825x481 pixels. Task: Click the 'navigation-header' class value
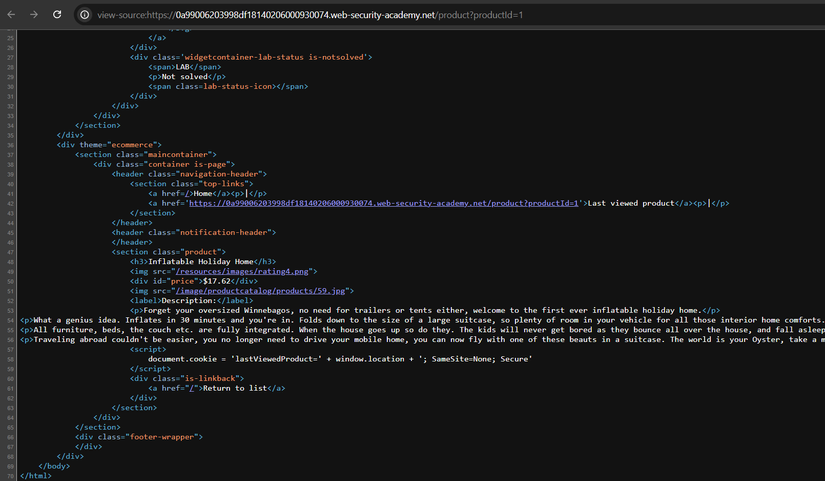(x=218, y=174)
